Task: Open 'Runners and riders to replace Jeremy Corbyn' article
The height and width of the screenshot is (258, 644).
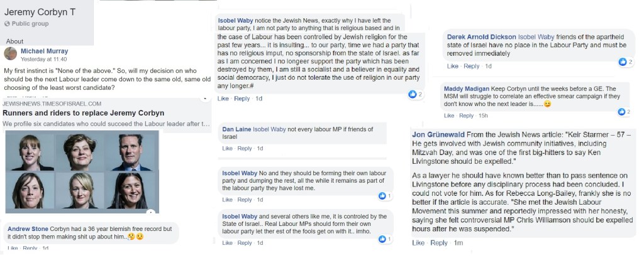Action: click(x=84, y=113)
